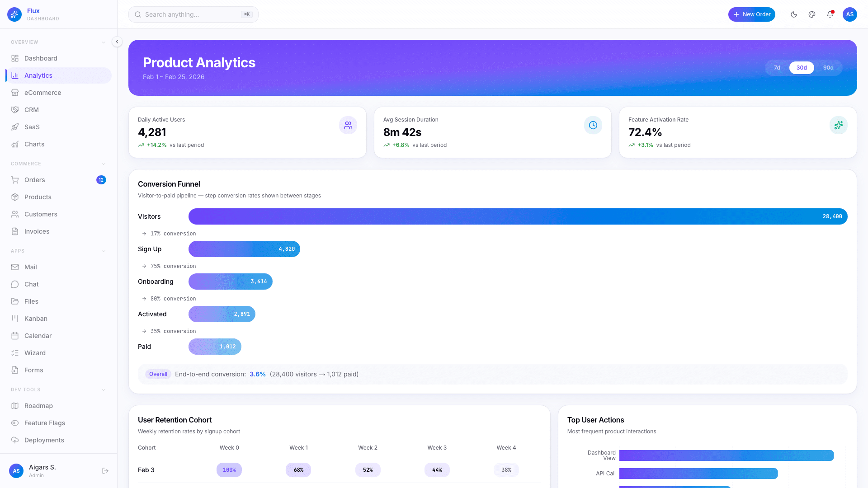Open the Kanban board icon

[15, 319]
